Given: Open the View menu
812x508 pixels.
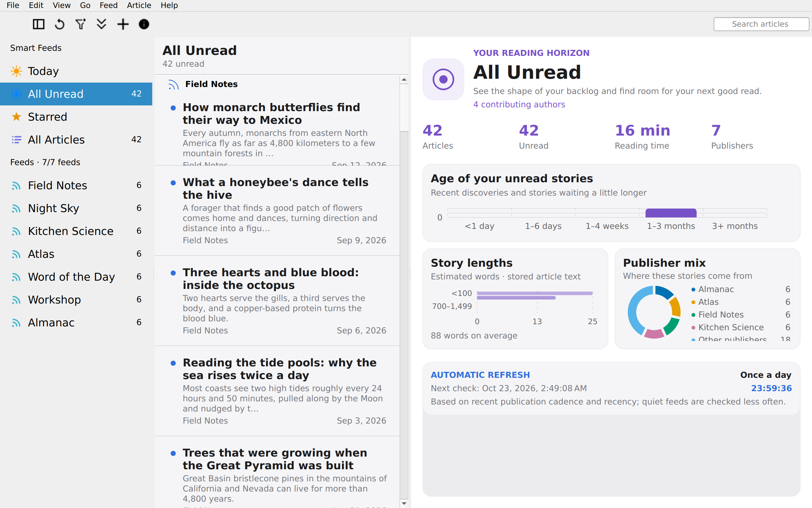Looking at the screenshot, I should point(62,5).
